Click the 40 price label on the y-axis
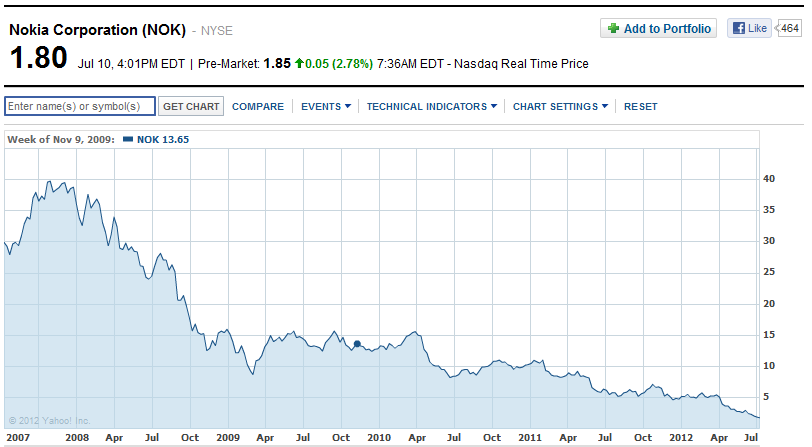The image size is (812, 447). pos(769,179)
